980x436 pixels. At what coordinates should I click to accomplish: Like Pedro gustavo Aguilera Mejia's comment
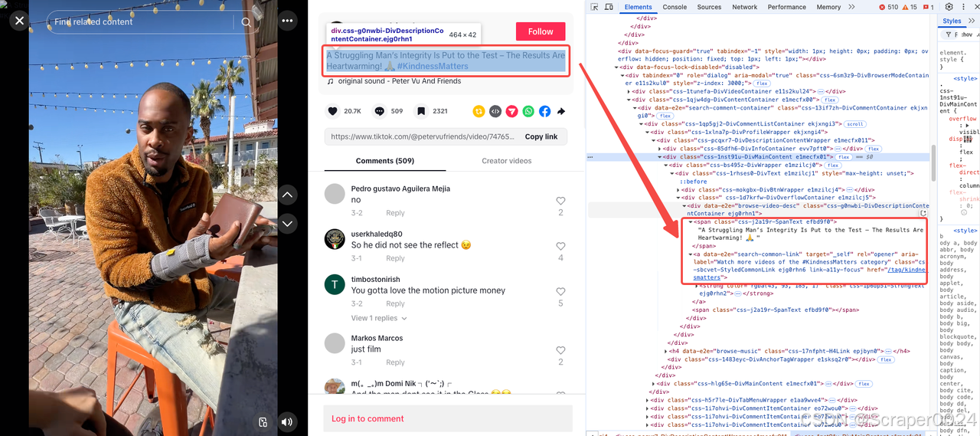click(560, 201)
